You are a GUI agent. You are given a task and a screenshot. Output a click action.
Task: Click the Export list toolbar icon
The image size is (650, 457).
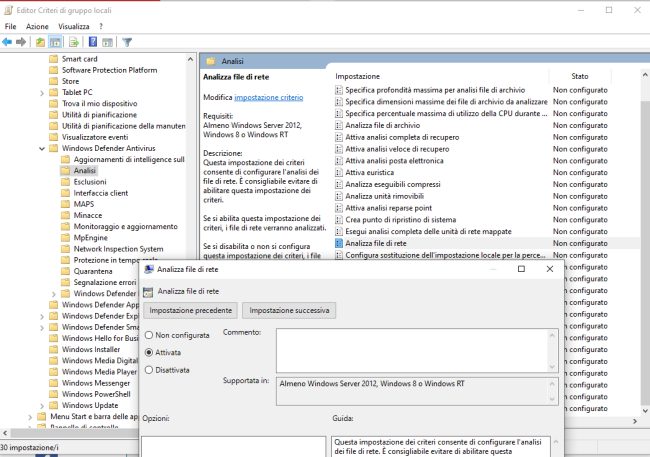[73, 42]
